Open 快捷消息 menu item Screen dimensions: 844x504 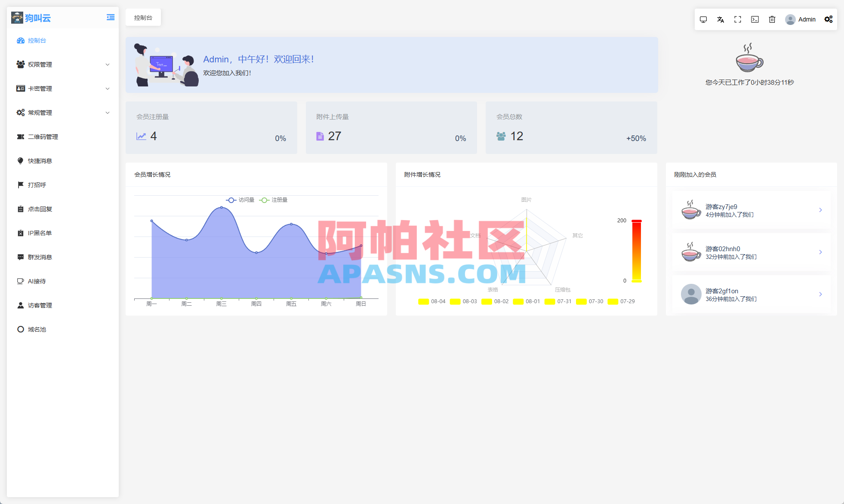(63, 161)
